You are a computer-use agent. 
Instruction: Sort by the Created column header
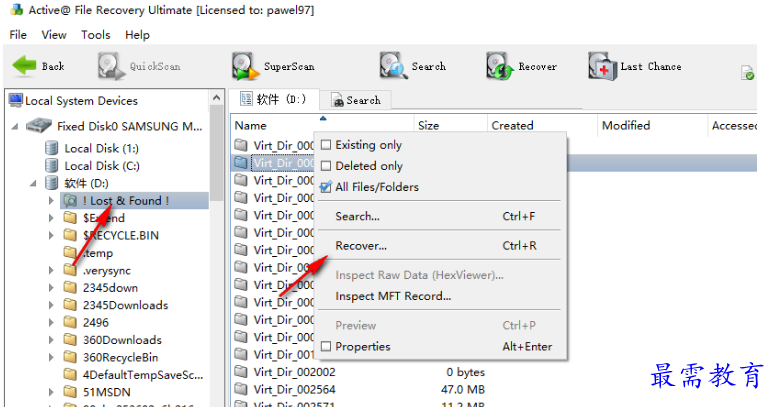pos(543,125)
